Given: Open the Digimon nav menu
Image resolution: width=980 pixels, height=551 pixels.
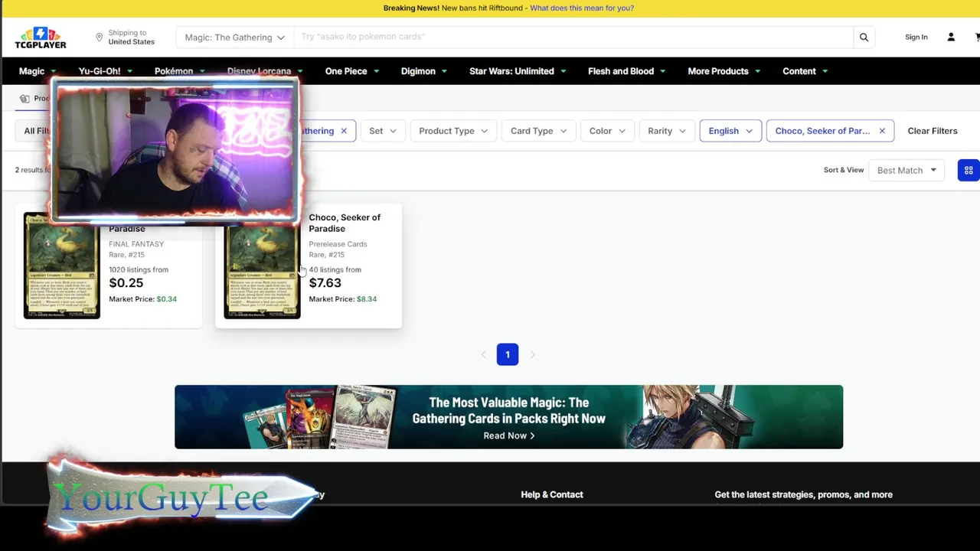Looking at the screenshot, I should coord(423,71).
